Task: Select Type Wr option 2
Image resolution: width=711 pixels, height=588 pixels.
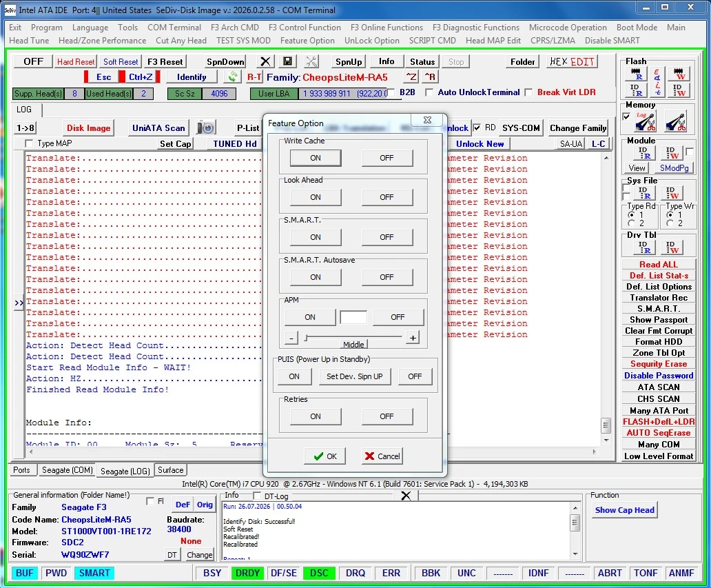Action: click(670, 223)
